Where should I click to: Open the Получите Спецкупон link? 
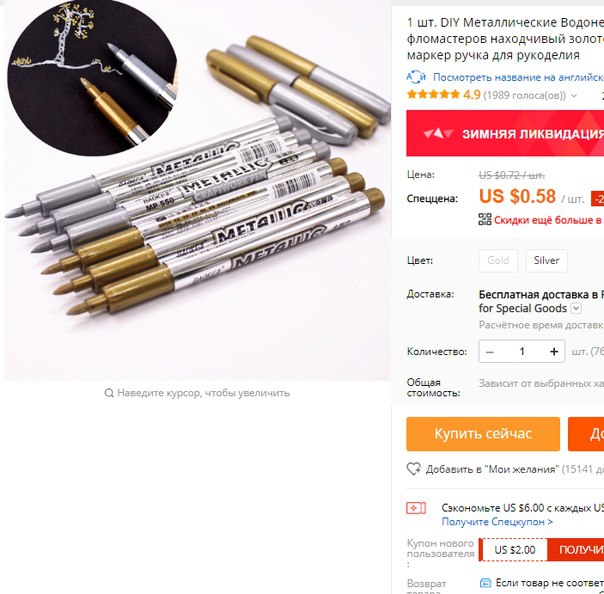(x=497, y=522)
